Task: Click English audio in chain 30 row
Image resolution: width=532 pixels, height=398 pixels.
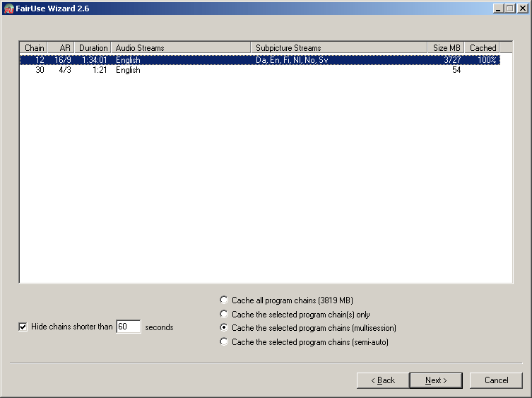Action: pos(128,70)
